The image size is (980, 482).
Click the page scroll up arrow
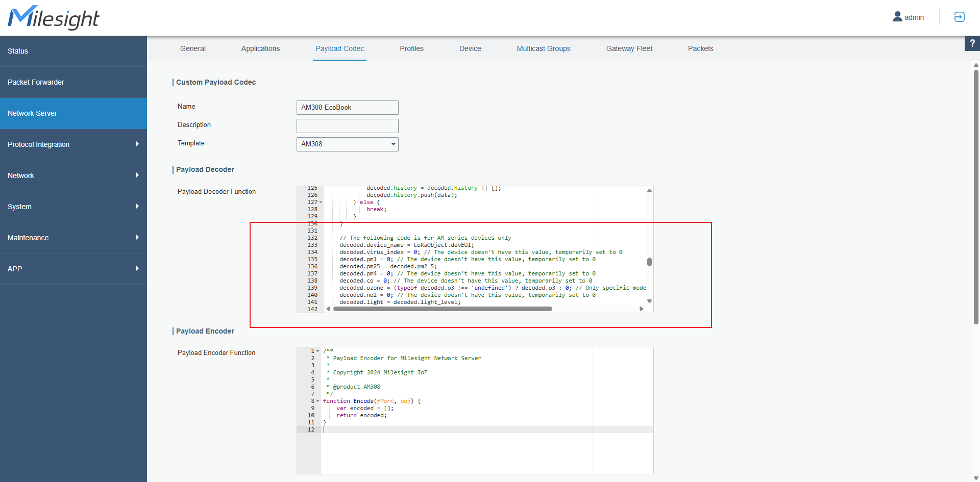point(976,65)
